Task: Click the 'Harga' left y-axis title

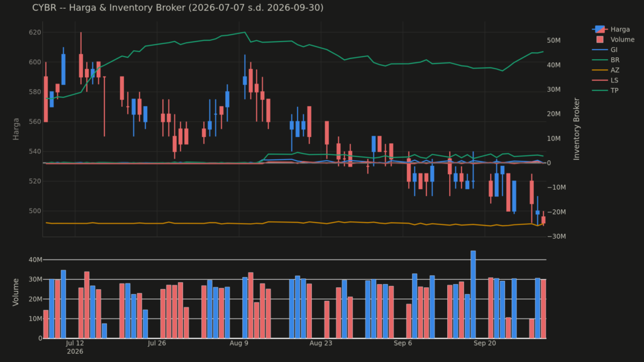Action: click(16, 129)
